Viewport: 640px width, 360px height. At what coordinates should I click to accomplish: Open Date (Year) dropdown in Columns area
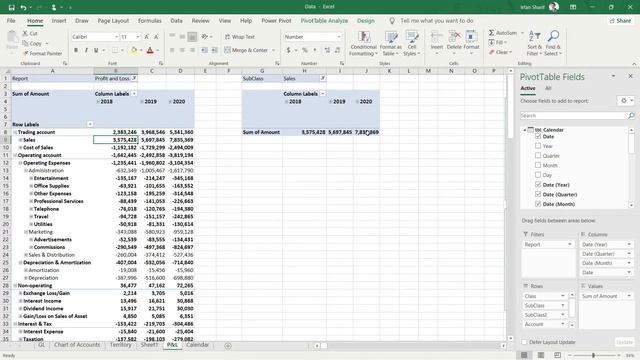coord(629,244)
